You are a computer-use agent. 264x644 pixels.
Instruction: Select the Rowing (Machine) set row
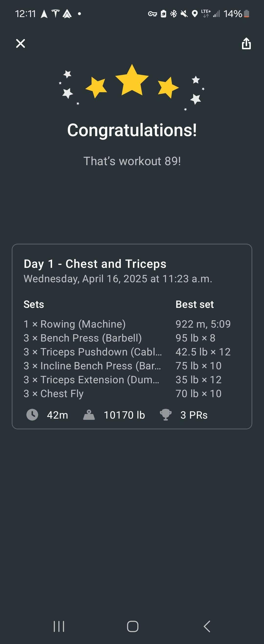point(127,324)
